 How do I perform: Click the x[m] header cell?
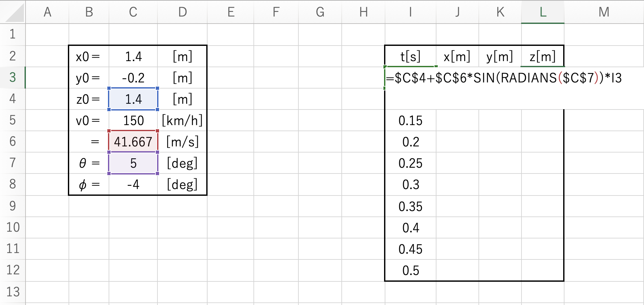click(x=457, y=57)
